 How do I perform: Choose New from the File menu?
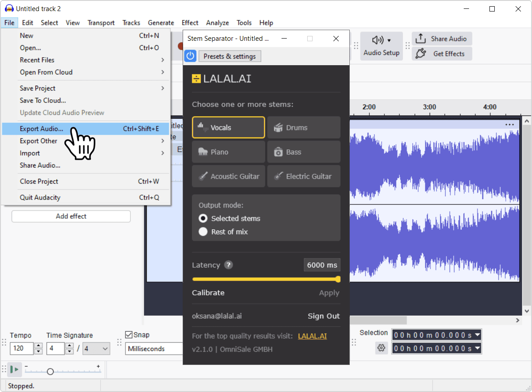pyautogui.click(x=86, y=35)
